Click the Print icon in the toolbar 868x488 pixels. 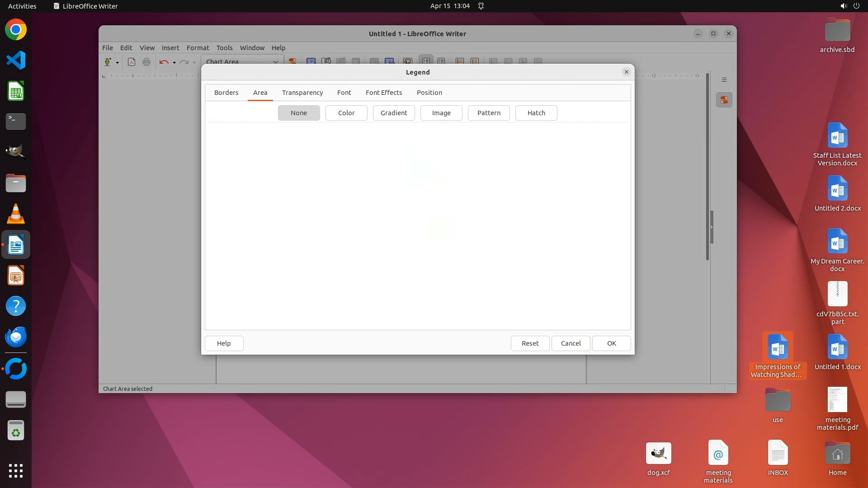point(146,62)
